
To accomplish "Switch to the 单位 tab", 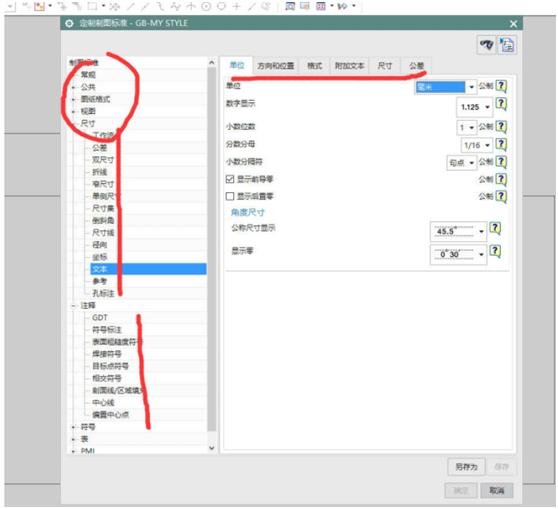I will 237,65.
